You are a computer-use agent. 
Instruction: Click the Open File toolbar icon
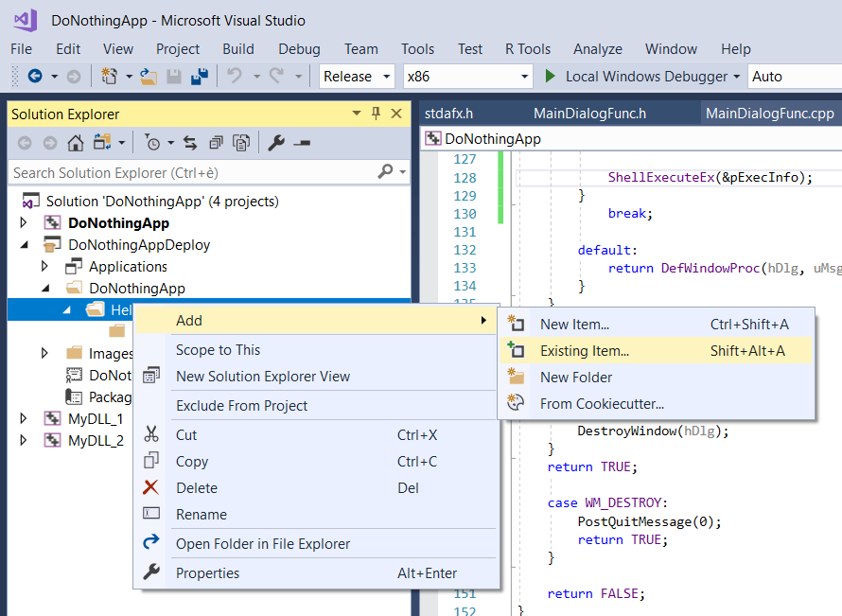point(149,77)
